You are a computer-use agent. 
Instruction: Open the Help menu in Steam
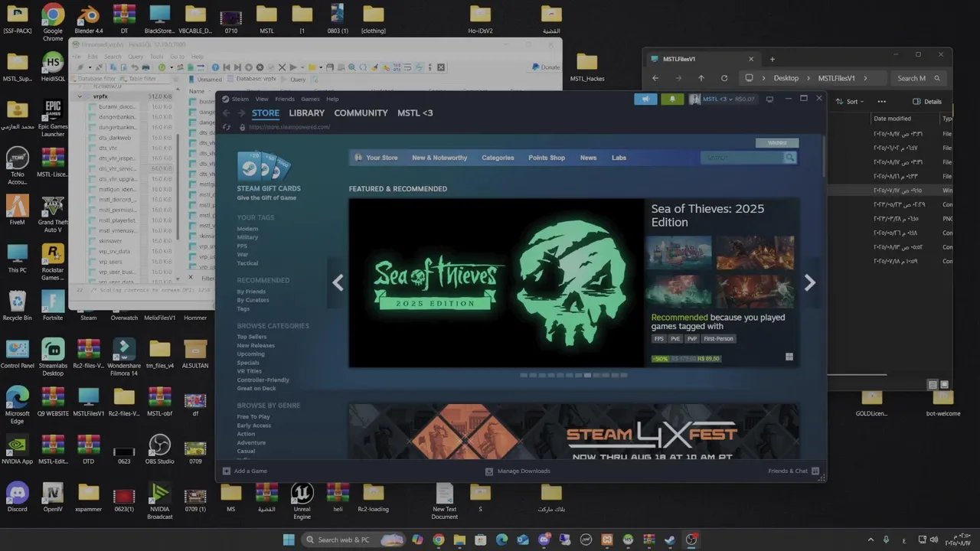332,99
